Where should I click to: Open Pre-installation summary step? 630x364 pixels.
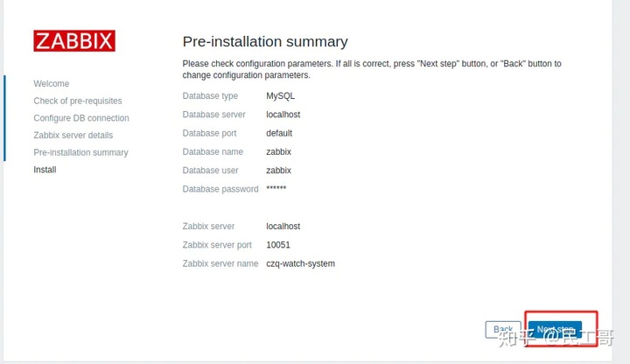click(x=80, y=152)
